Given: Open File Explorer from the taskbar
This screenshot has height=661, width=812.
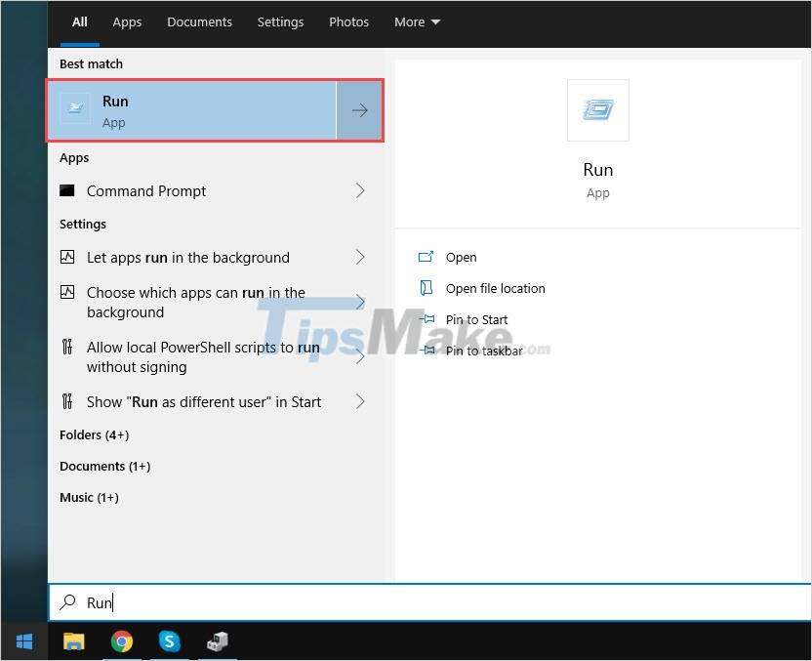Looking at the screenshot, I should click(74, 641).
